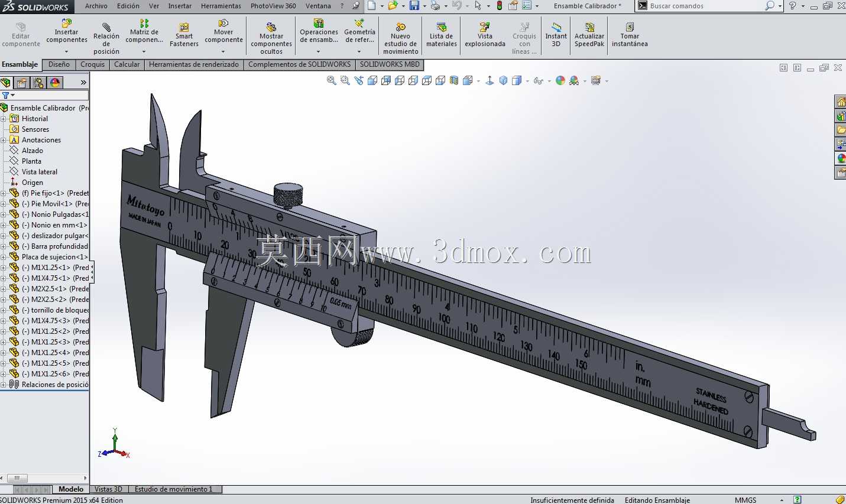This screenshot has height=504, width=846.
Task: Expand the left panel tabs chevron
Action: (x=83, y=83)
